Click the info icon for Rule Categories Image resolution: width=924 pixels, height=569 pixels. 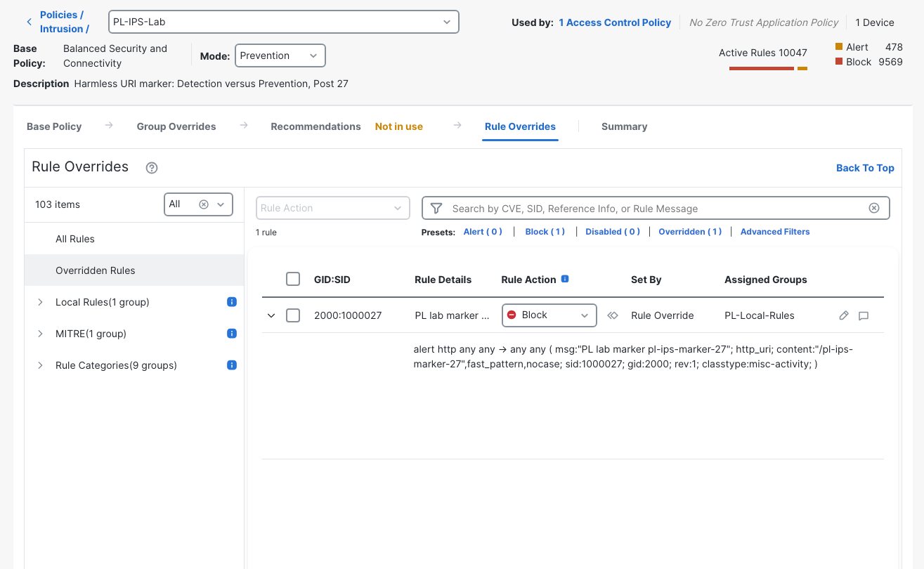point(232,365)
